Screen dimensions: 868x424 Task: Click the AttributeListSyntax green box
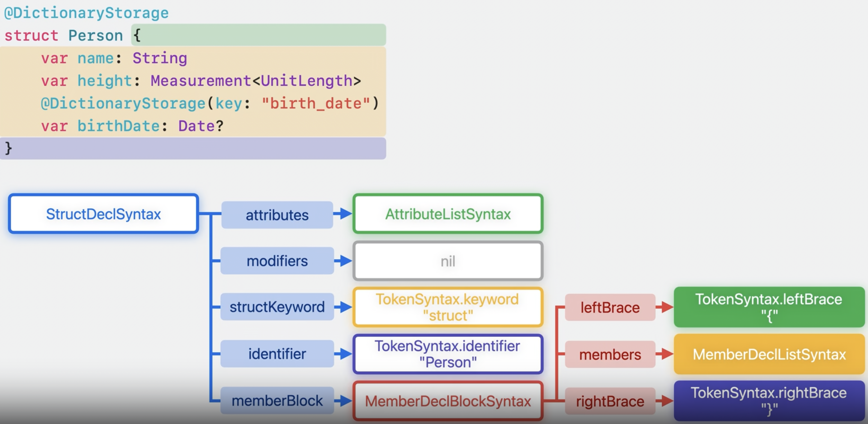click(448, 214)
